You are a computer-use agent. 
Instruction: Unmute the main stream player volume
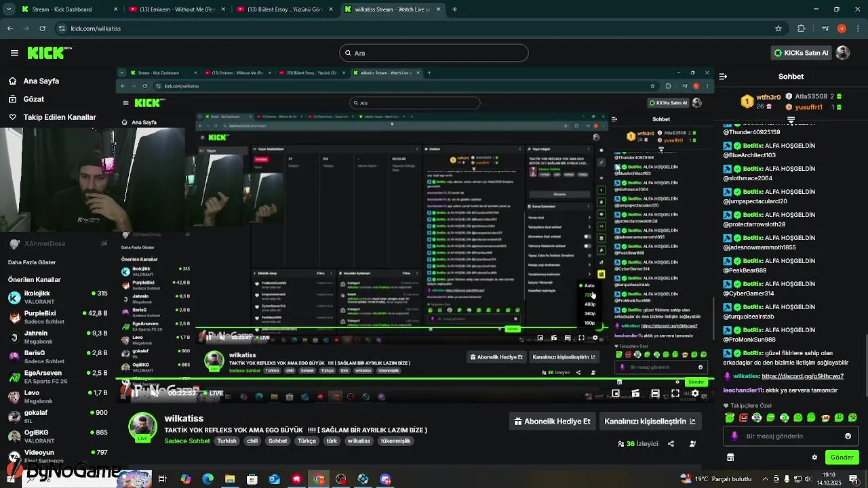click(x=155, y=392)
